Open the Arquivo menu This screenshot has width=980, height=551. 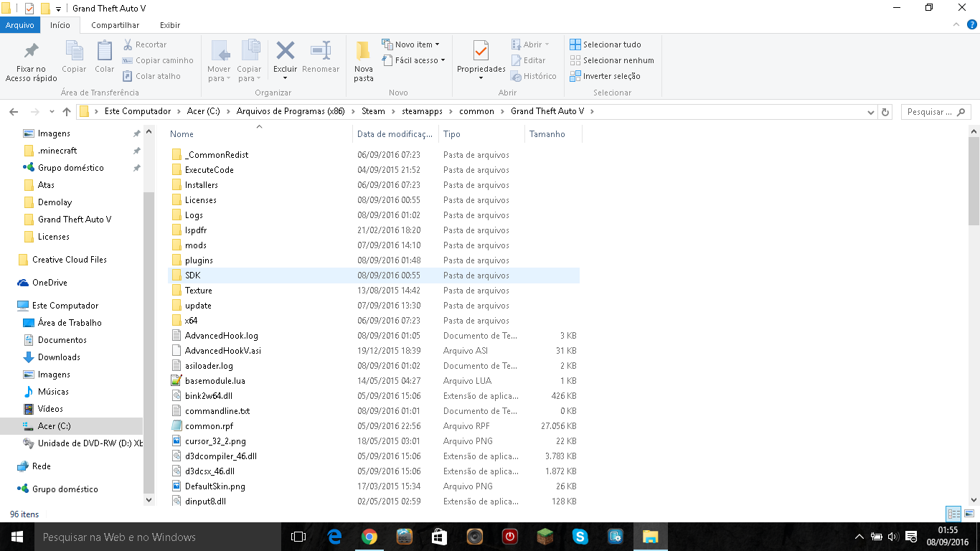pos(20,25)
